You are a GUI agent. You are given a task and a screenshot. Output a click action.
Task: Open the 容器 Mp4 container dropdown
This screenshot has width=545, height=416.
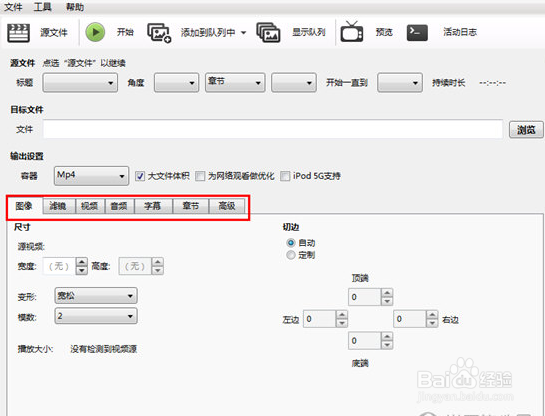91,176
